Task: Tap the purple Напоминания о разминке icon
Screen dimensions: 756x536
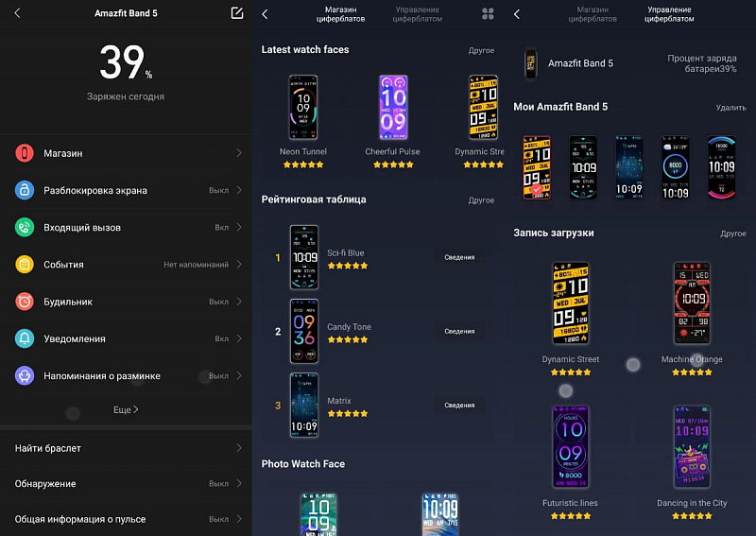Action: pyautogui.click(x=25, y=376)
